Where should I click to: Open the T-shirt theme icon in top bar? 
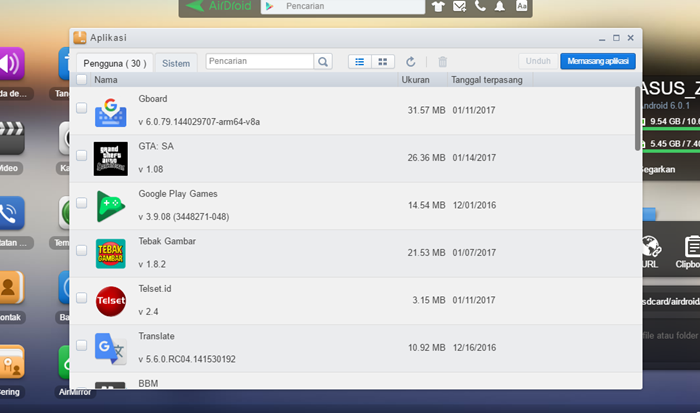(x=437, y=6)
